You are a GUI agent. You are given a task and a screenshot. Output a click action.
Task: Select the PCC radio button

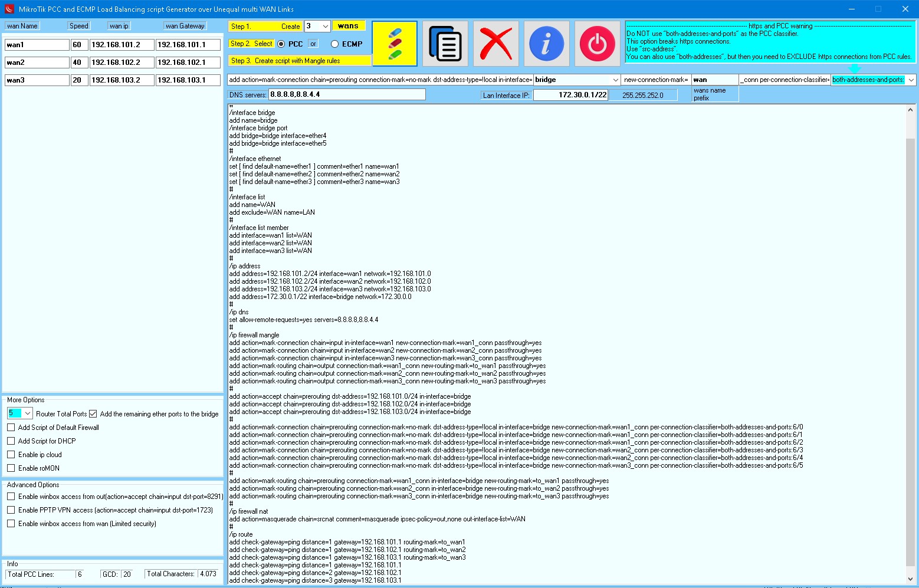pyautogui.click(x=281, y=44)
